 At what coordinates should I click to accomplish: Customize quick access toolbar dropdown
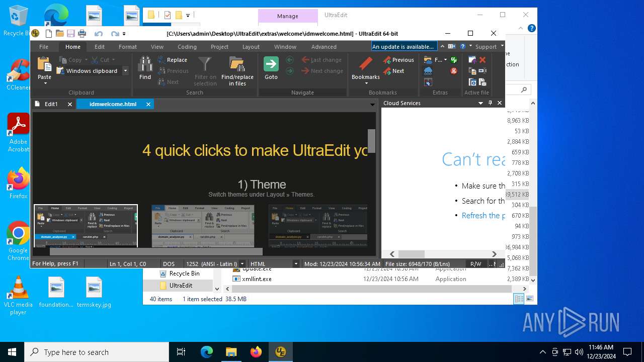click(124, 34)
